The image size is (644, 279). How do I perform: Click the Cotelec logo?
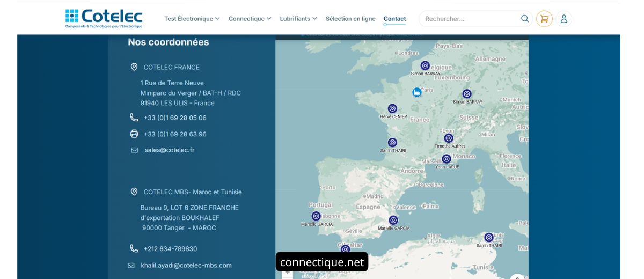point(104,18)
